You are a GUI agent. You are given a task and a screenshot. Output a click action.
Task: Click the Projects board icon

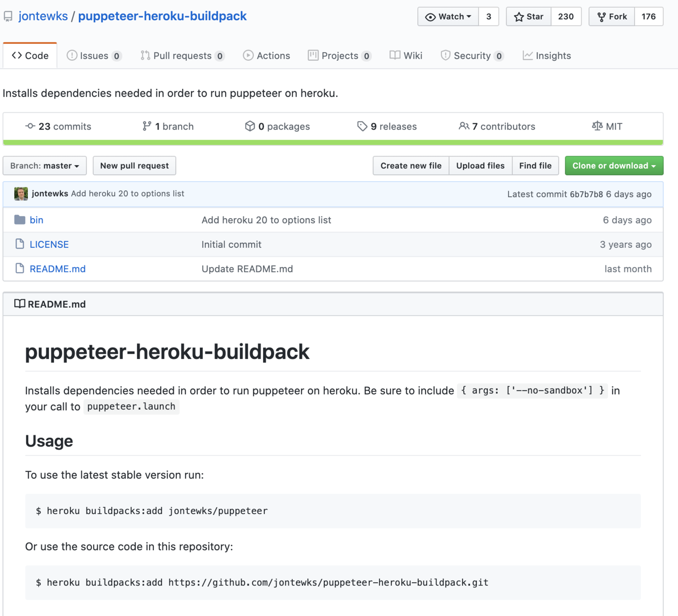pos(313,56)
